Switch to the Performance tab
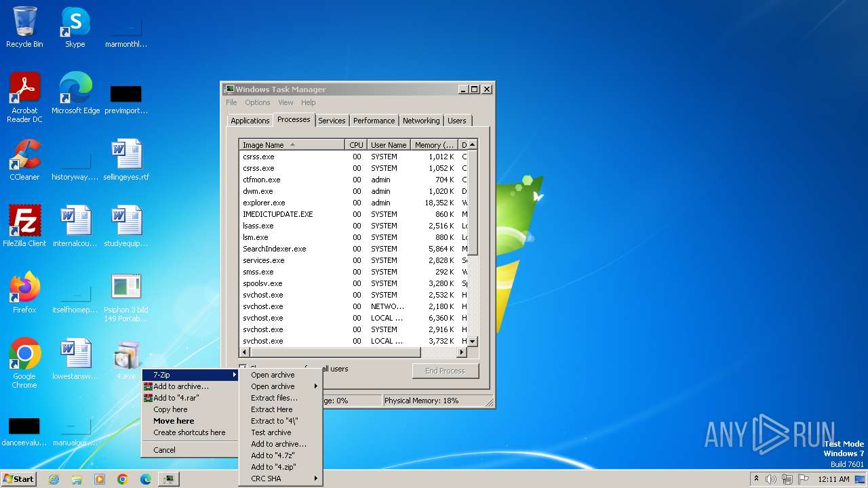The image size is (868, 488). (x=374, y=121)
